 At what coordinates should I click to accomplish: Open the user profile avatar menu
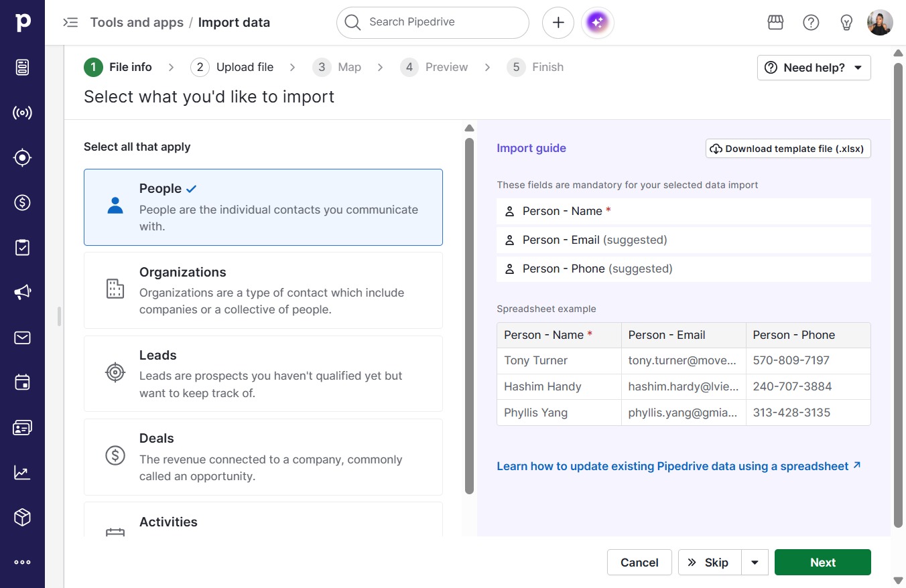(880, 23)
